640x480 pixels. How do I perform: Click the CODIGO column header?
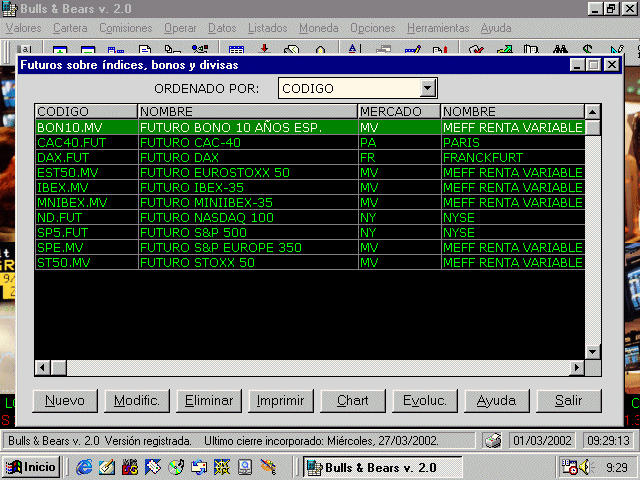(x=86, y=112)
